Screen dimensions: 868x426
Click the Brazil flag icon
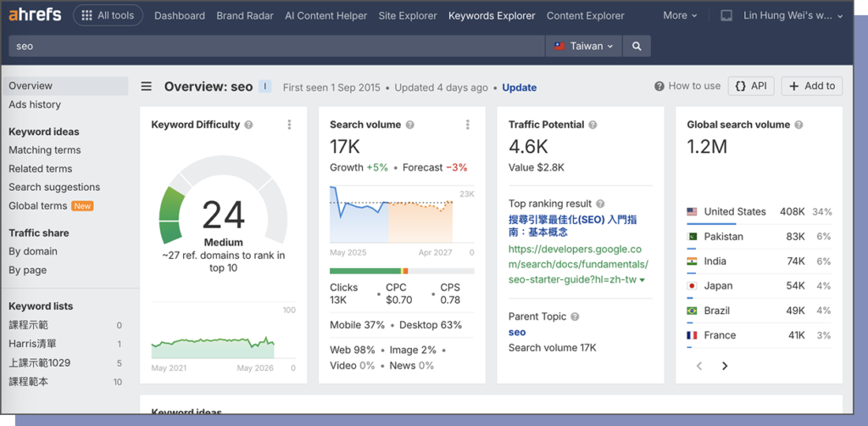[x=692, y=311]
